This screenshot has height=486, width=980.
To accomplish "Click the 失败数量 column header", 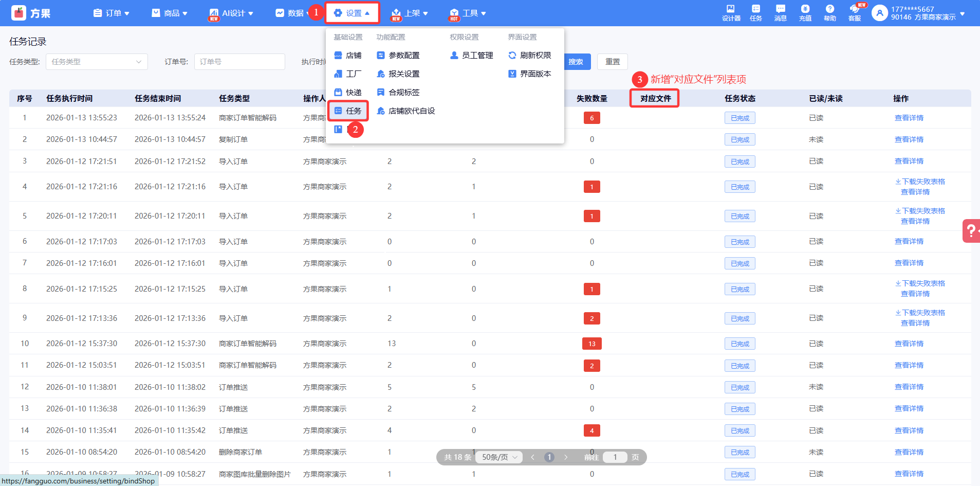I will point(592,98).
